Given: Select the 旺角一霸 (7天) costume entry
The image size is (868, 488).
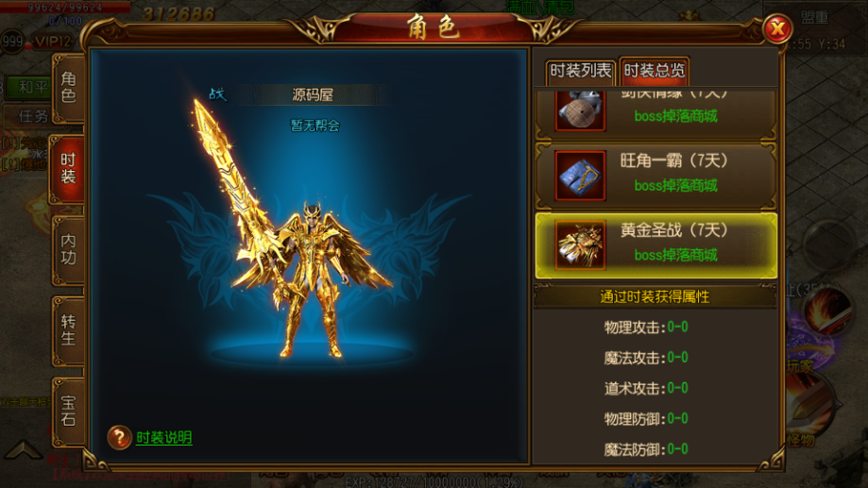Looking at the screenshot, I should pyautogui.click(x=656, y=176).
